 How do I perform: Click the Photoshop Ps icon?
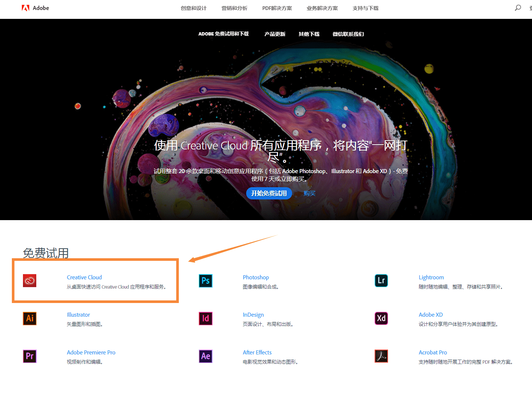coord(205,281)
